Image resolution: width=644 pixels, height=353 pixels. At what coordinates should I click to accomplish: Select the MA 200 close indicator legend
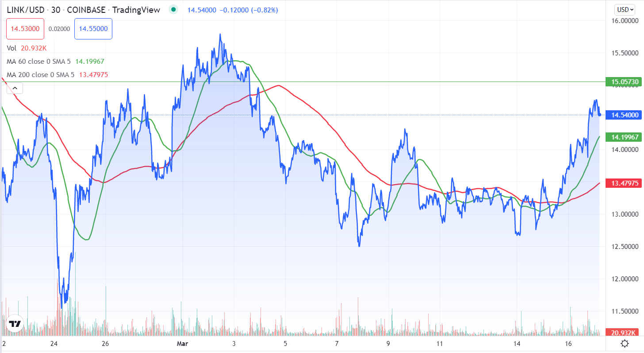tap(57, 75)
